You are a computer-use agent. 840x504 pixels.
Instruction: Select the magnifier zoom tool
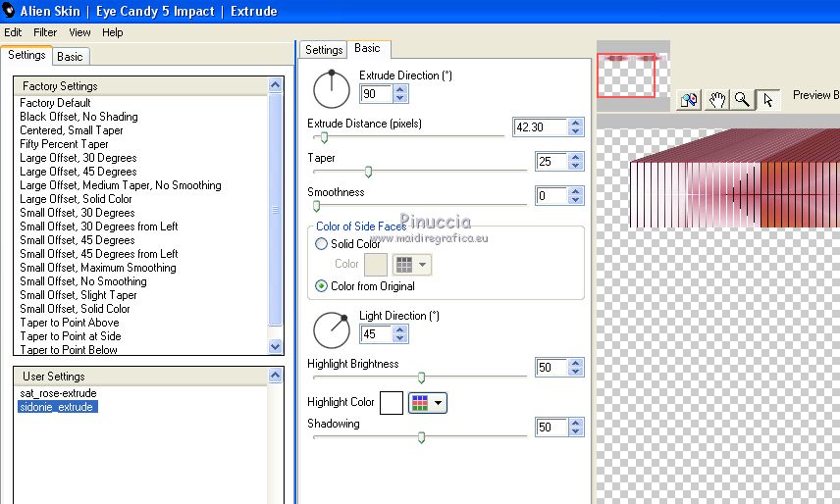[742, 99]
